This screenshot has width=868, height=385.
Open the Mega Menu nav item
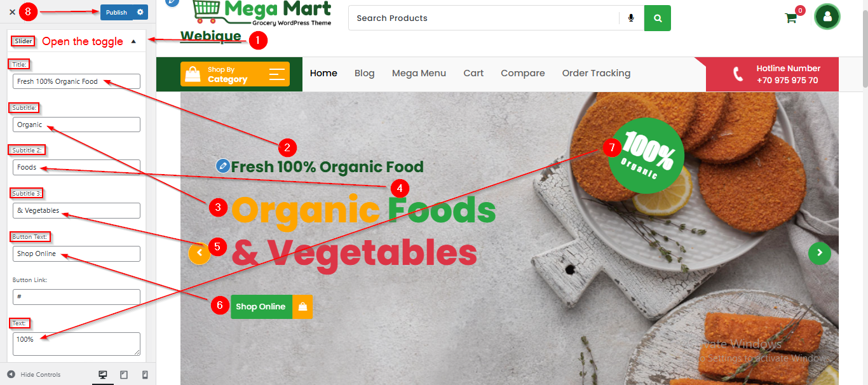pos(419,73)
